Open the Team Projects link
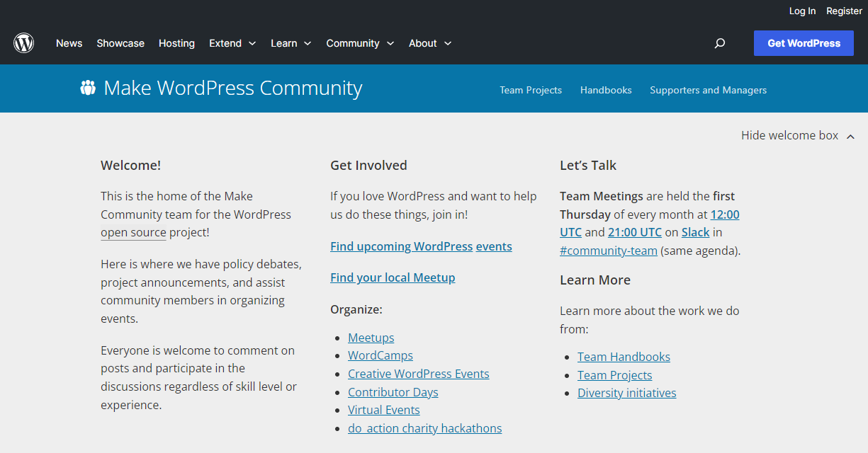The height and width of the screenshot is (453, 868). (x=531, y=90)
